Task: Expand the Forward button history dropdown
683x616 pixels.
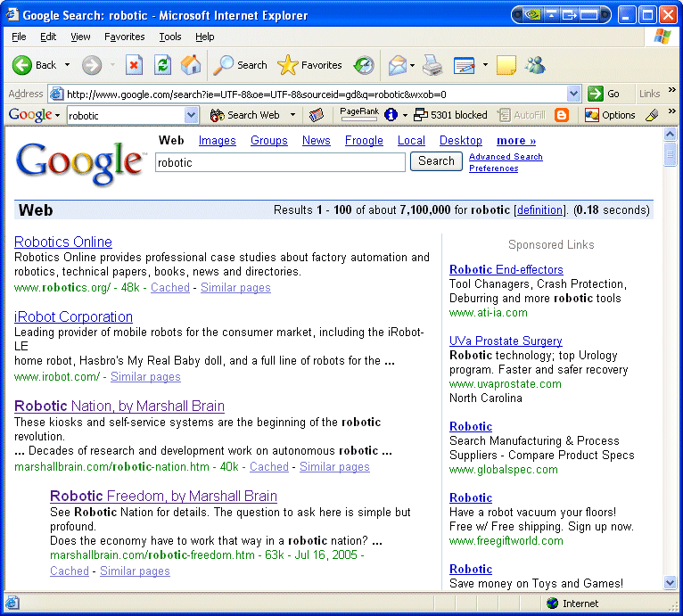Action: point(113,65)
